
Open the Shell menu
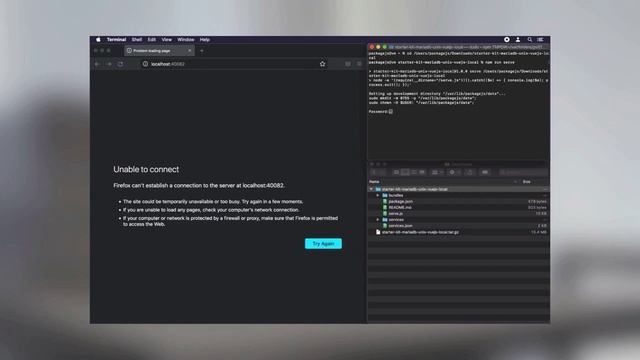point(137,40)
